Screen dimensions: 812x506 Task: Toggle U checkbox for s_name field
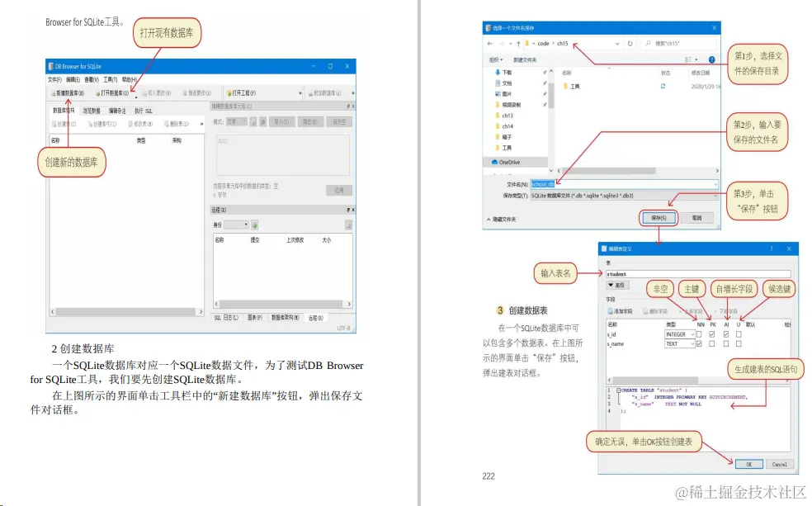pyautogui.click(x=739, y=344)
